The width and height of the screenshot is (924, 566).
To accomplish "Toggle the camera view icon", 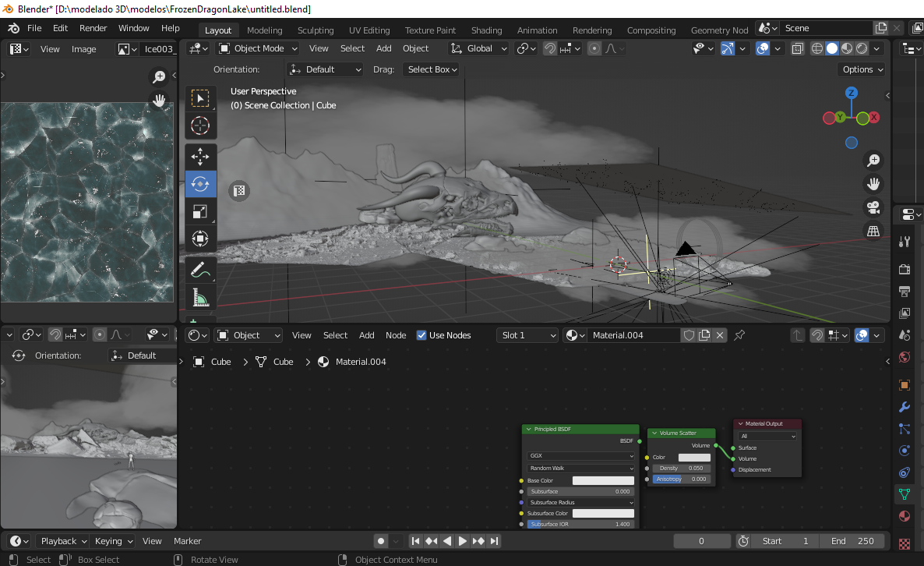I will (x=873, y=207).
